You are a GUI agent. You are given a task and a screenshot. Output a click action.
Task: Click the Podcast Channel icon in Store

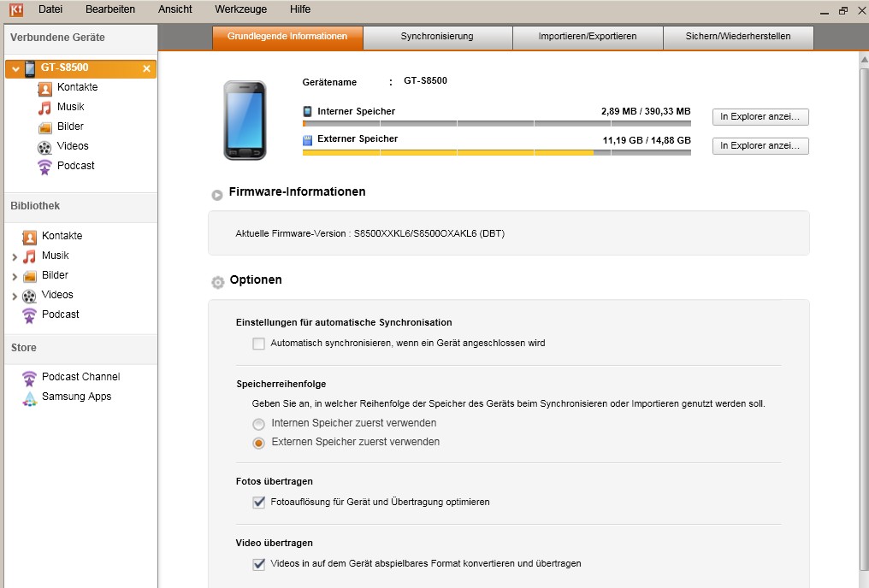tap(29, 378)
